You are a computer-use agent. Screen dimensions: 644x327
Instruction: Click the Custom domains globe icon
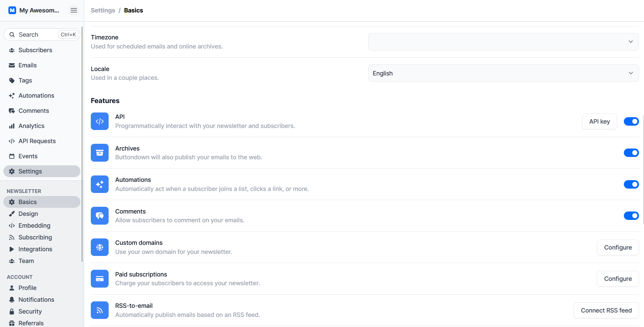(100, 247)
